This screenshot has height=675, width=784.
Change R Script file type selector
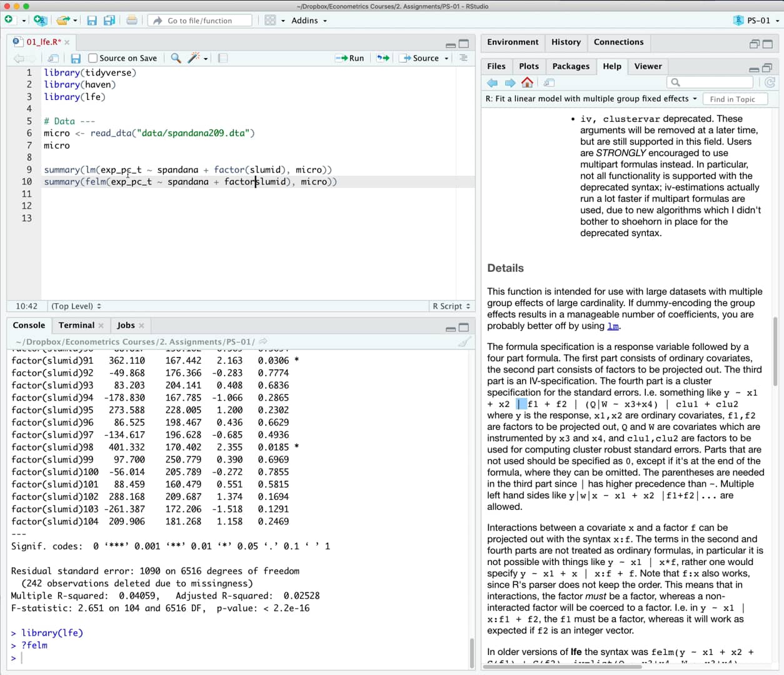pos(451,306)
